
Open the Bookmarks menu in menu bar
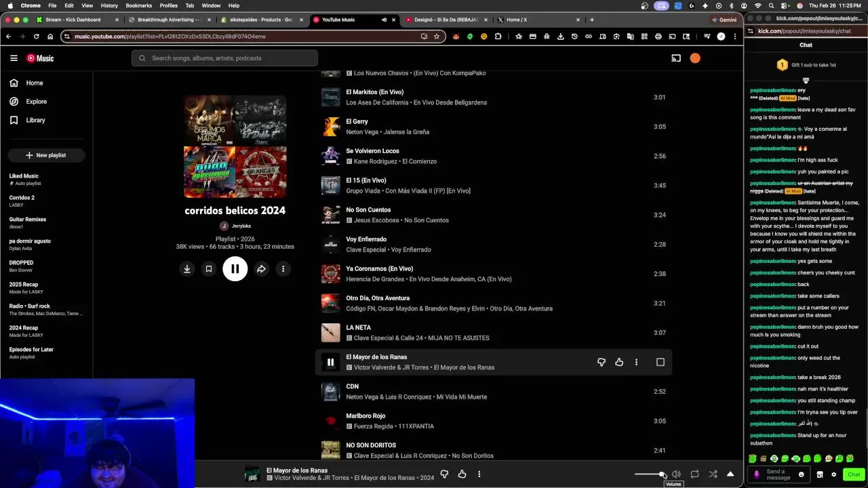138,5
